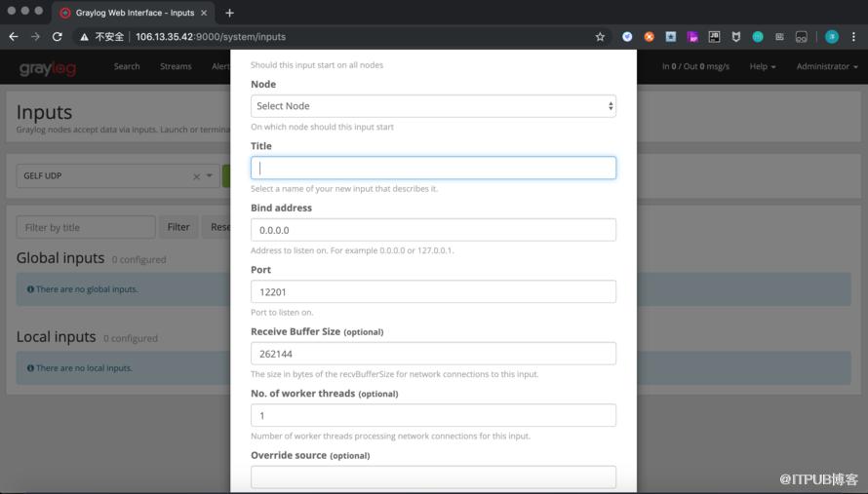Open the Administrator dropdown menu
868x494 pixels.
tap(827, 66)
